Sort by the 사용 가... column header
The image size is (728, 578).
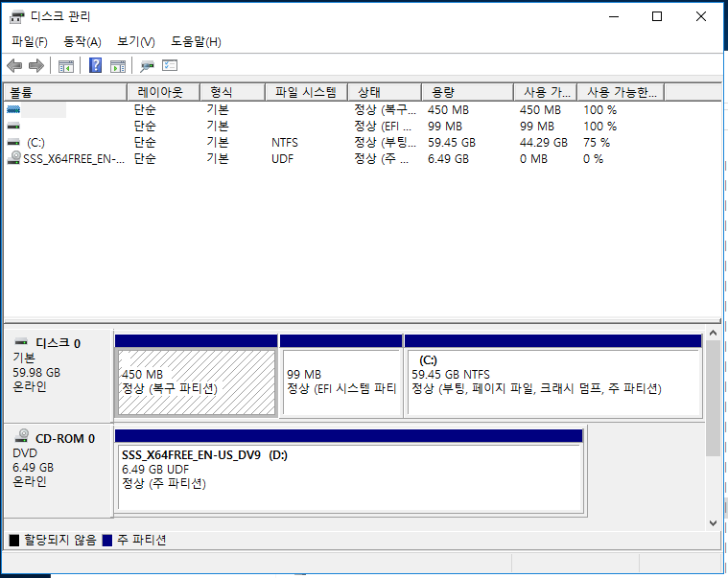tap(546, 92)
